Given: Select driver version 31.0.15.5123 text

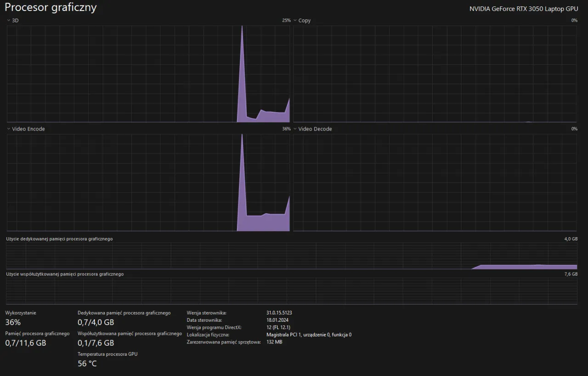Looking at the screenshot, I should click(x=279, y=313).
